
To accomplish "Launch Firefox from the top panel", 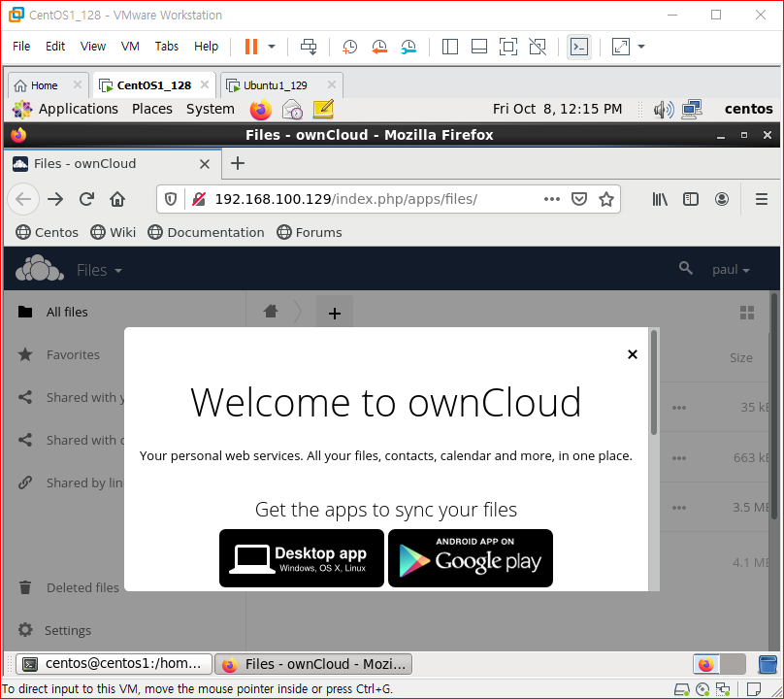I will pos(260,109).
